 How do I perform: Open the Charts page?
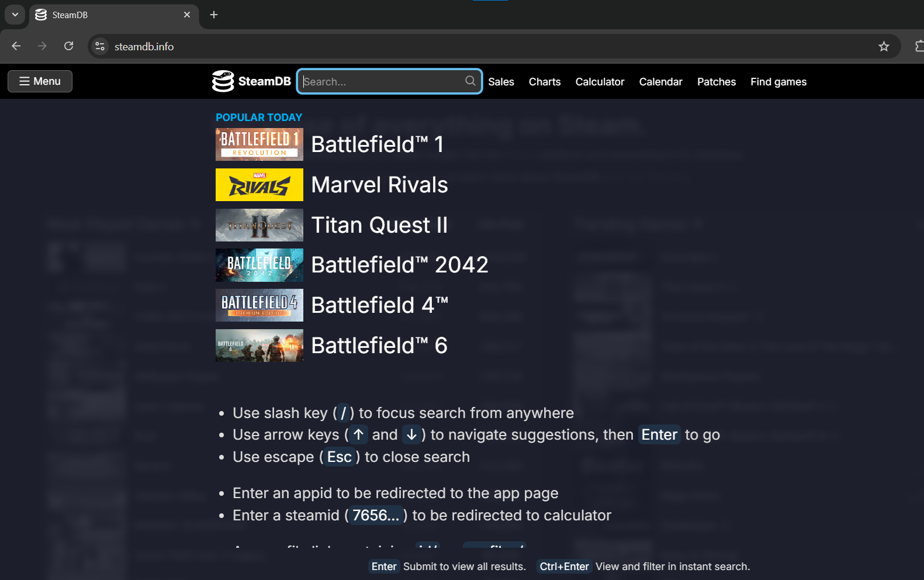tap(545, 82)
